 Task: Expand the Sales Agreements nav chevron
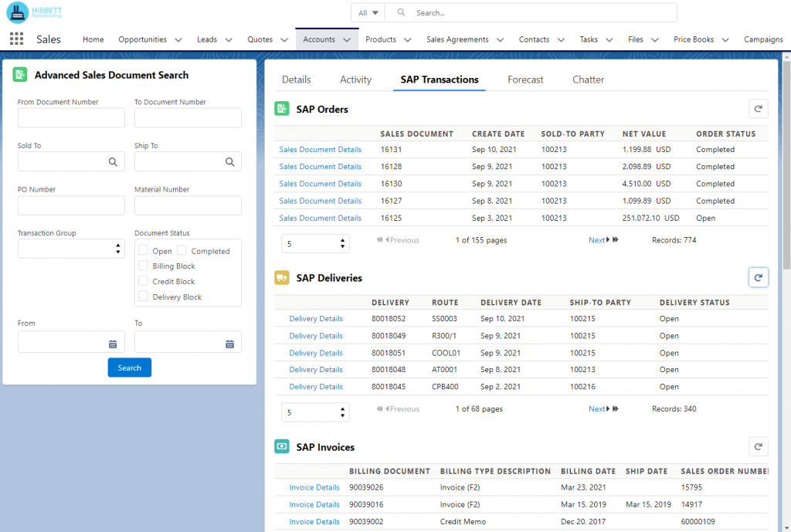coord(500,40)
